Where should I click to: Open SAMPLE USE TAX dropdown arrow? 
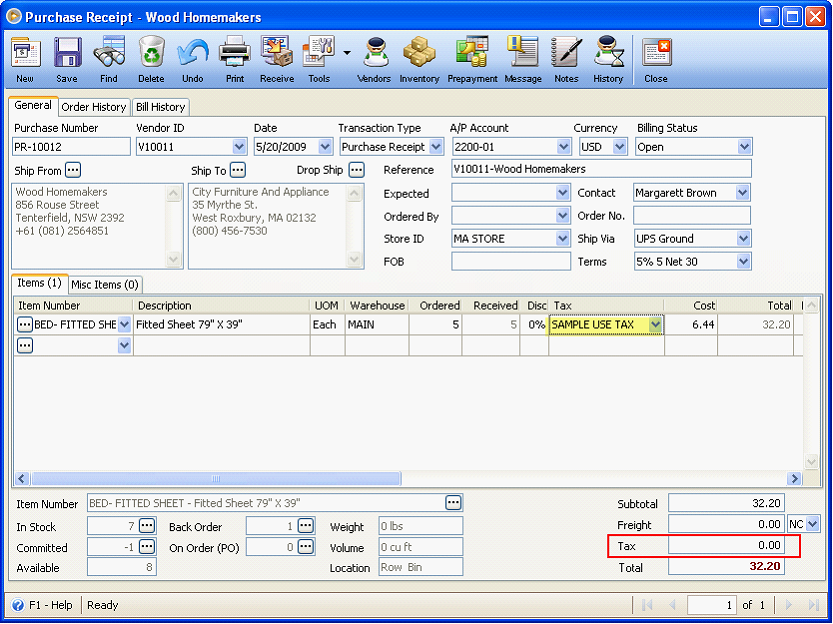click(x=656, y=324)
